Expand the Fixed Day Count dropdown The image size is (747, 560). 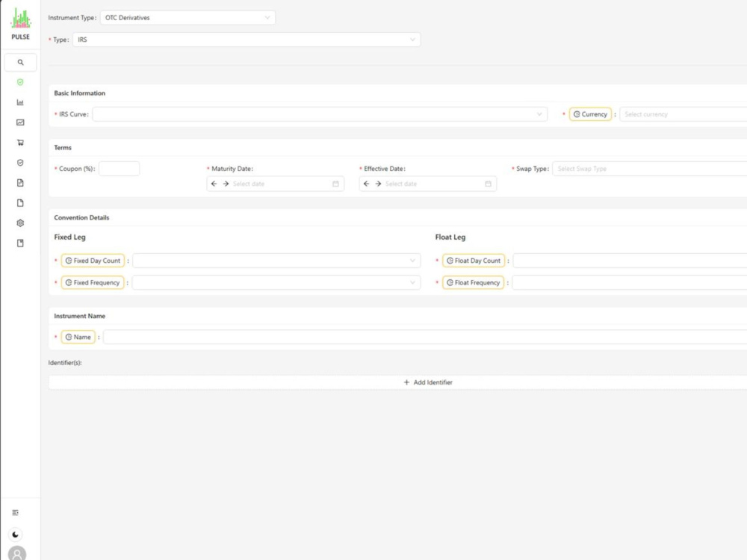(x=276, y=261)
